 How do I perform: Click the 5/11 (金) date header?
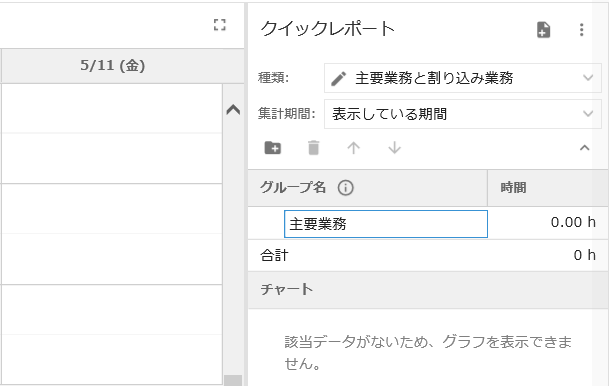pyautogui.click(x=113, y=66)
